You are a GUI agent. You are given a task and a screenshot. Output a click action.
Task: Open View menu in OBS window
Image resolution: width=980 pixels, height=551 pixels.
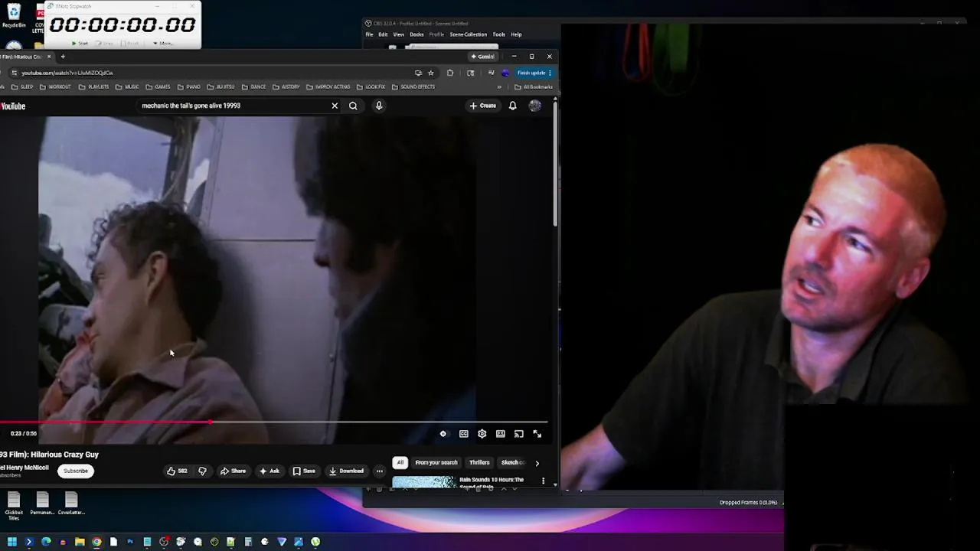399,34
